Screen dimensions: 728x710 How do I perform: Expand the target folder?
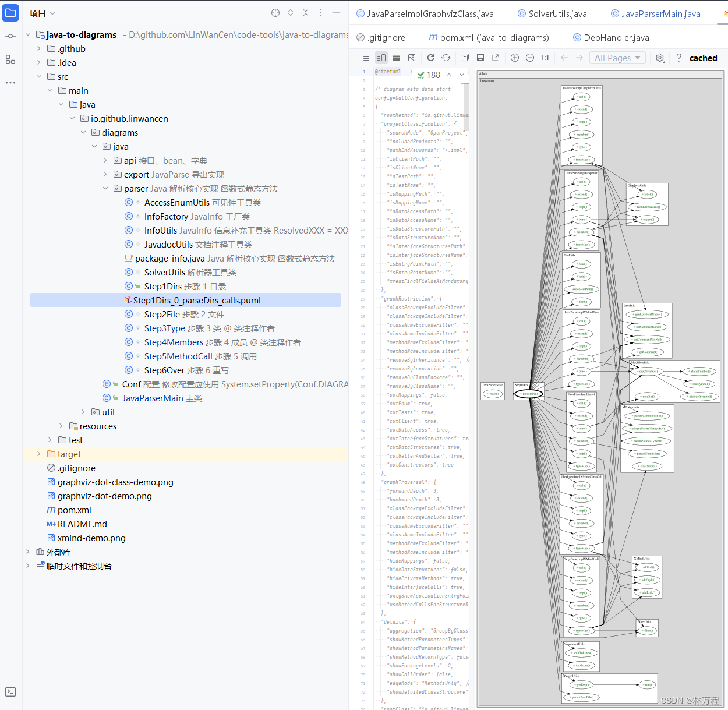click(38, 454)
